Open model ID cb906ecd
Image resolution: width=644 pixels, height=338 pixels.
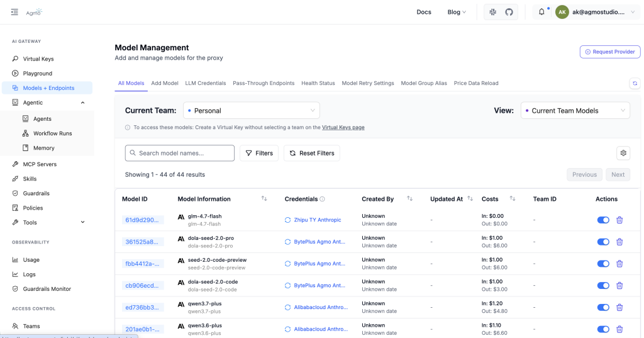(x=142, y=285)
